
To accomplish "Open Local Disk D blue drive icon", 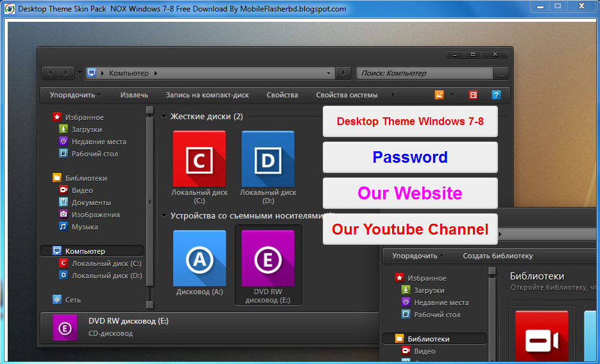I will tap(268, 159).
